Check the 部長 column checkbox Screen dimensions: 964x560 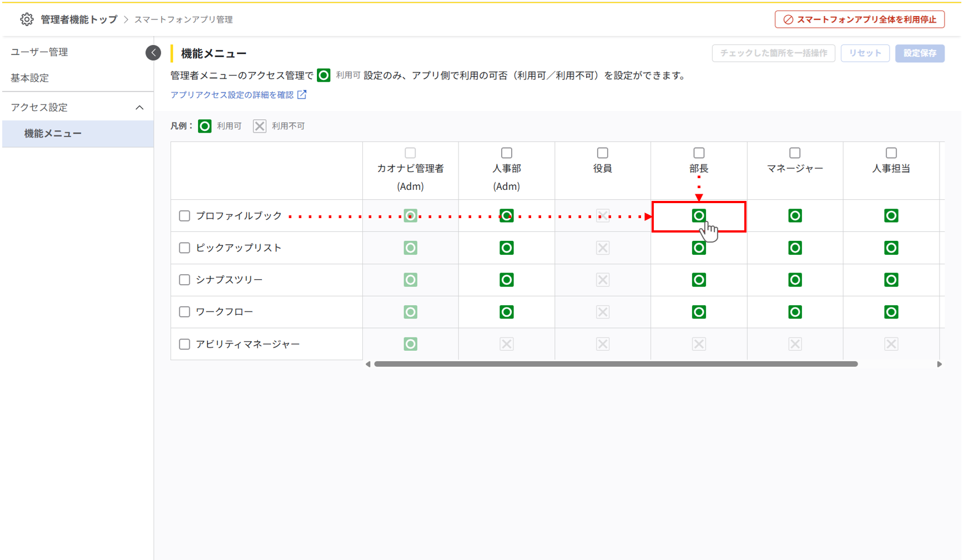(x=699, y=153)
